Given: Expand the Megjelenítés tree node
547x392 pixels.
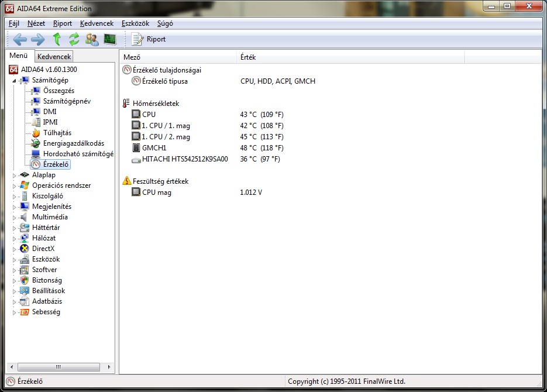Looking at the screenshot, I should pyautogui.click(x=14, y=207).
